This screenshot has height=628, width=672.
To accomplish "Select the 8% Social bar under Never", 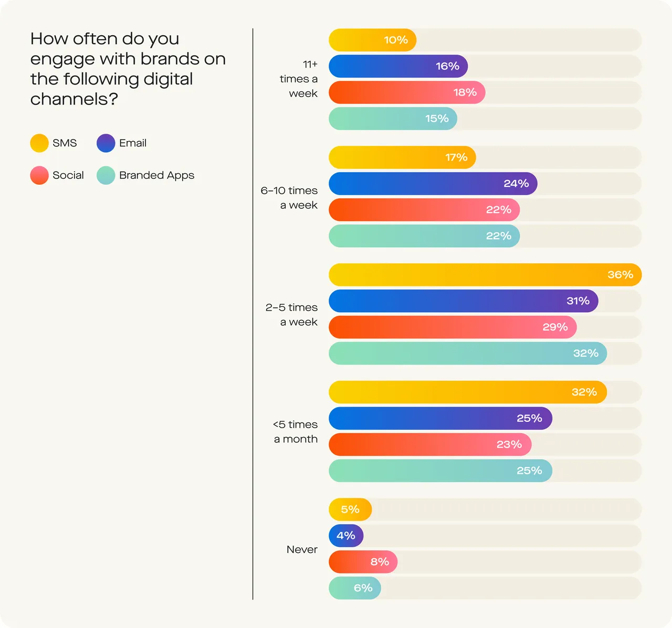I will click(363, 562).
